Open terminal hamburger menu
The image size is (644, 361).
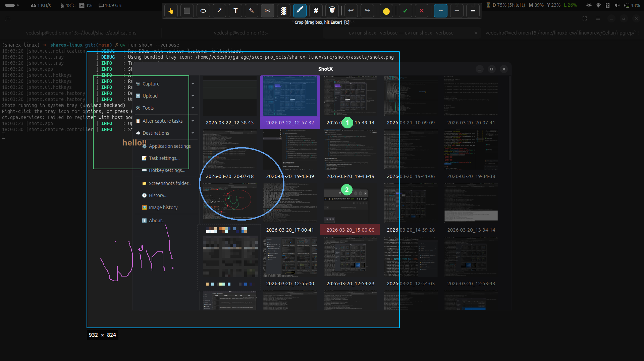click(598, 19)
